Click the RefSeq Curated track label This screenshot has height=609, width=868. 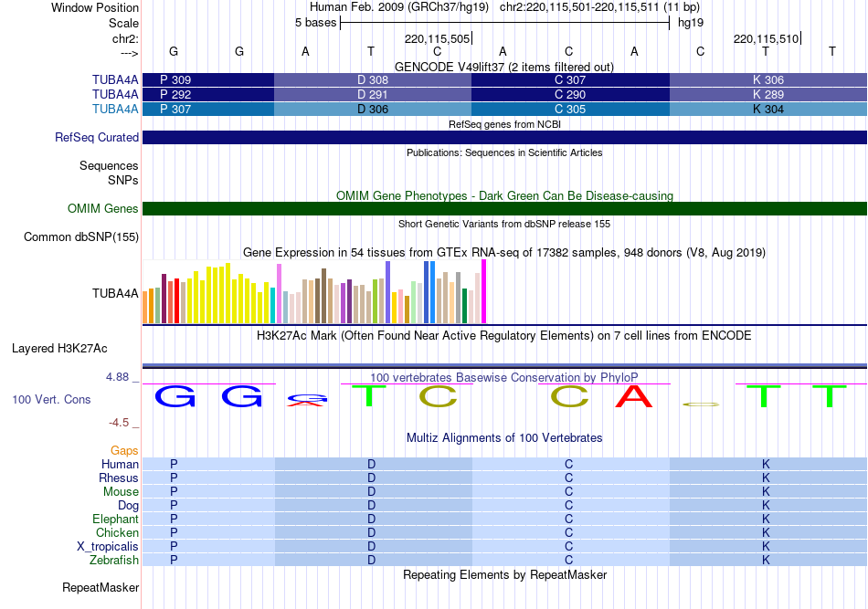click(x=96, y=137)
